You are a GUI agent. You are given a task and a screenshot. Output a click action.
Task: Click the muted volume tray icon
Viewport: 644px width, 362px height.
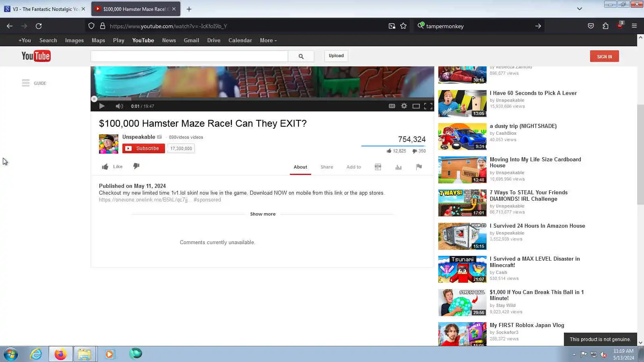click(603, 354)
